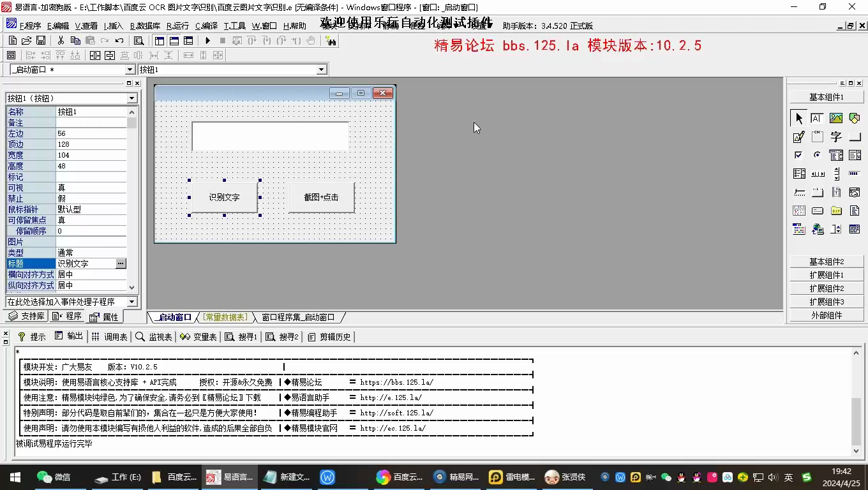Switch to the 剪辑历史 tab
Image resolution: width=868 pixels, height=490 pixels.
coord(329,336)
